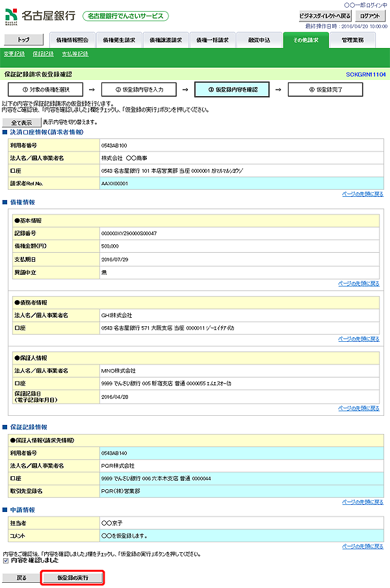Screen dimensions: 390x588
Task: Click the 利用者番号 value 0543AB100
Action: coord(114,146)
